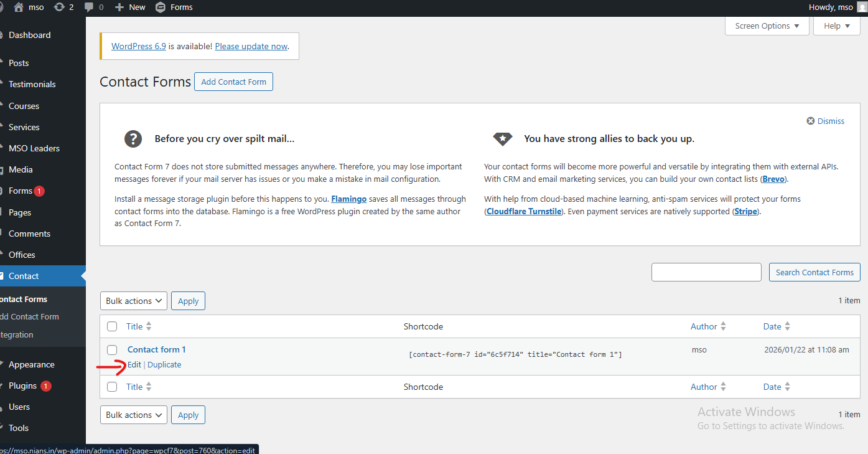Dismiss the welcome panel via Dismiss icon
Screen dimensions: 868x454
click(811, 121)
